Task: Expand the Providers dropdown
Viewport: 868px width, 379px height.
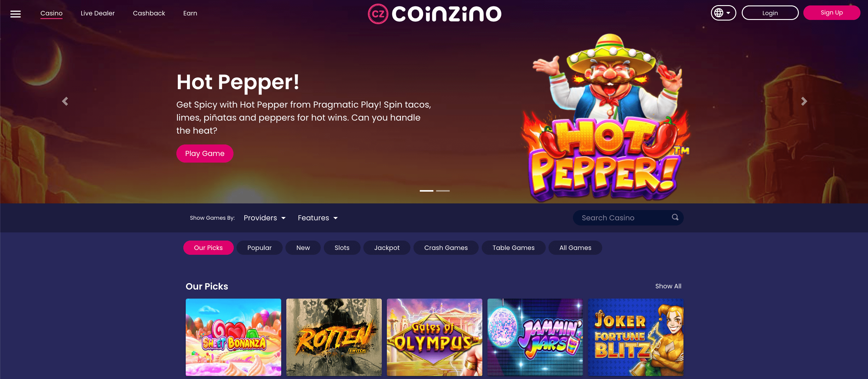Action: point(265,218)
